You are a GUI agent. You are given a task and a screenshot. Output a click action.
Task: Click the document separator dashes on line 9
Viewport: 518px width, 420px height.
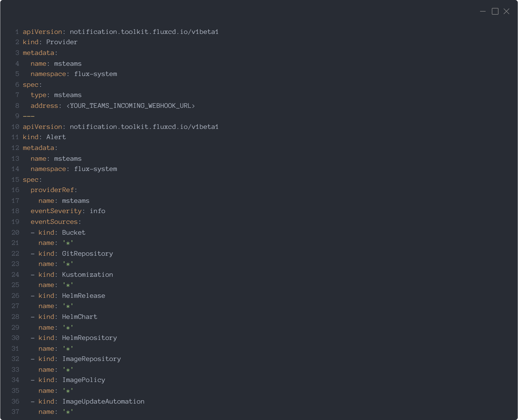click(28, 116)
